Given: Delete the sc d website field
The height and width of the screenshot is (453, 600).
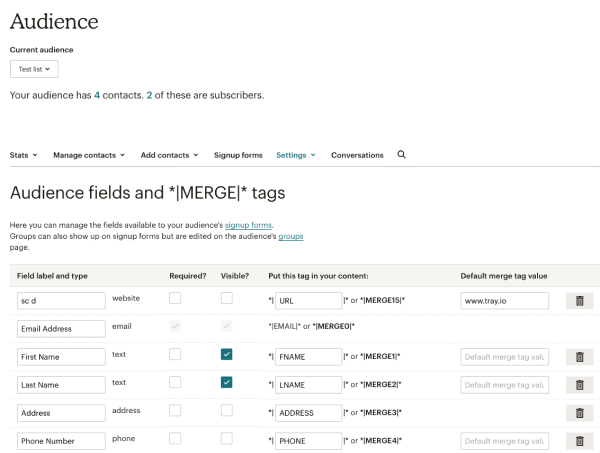Looking at the screenshot, I should 579,299.
